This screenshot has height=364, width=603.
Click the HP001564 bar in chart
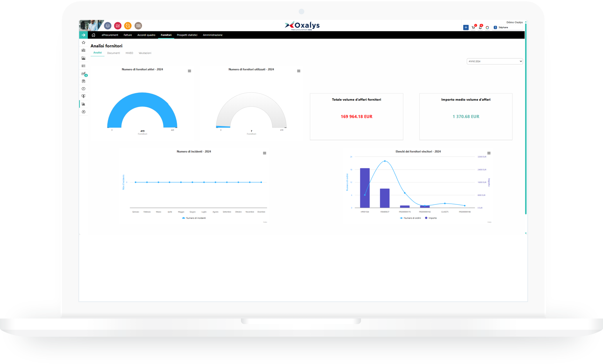tap(365, 188)
